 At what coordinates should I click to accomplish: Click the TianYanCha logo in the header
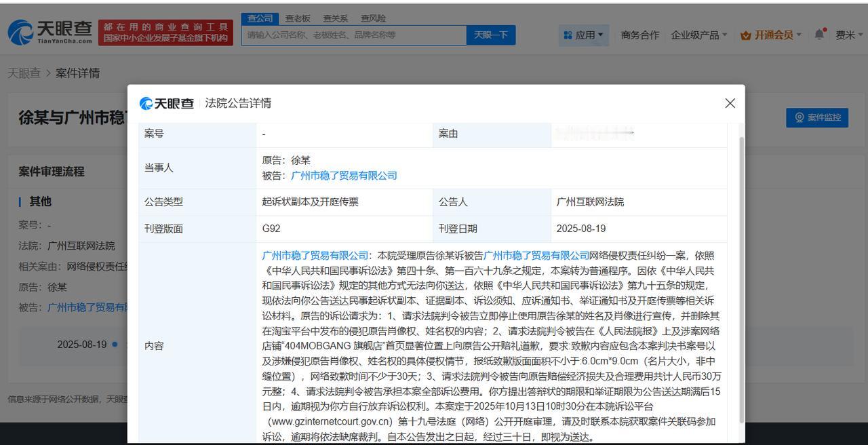click(x=50, y=32)
